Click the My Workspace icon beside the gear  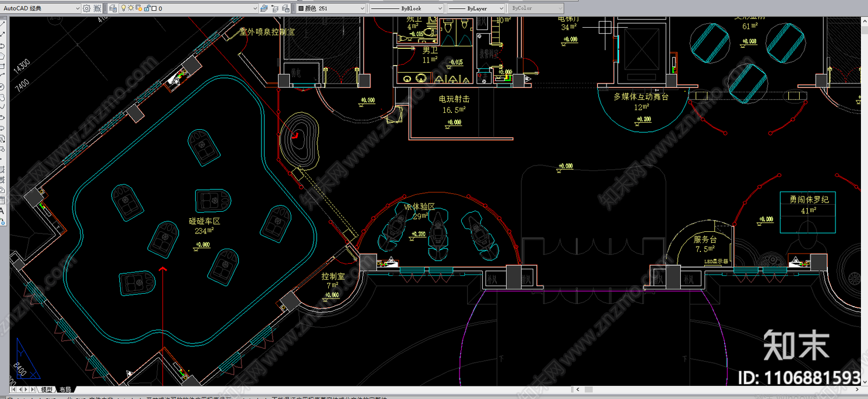[98, 8]
